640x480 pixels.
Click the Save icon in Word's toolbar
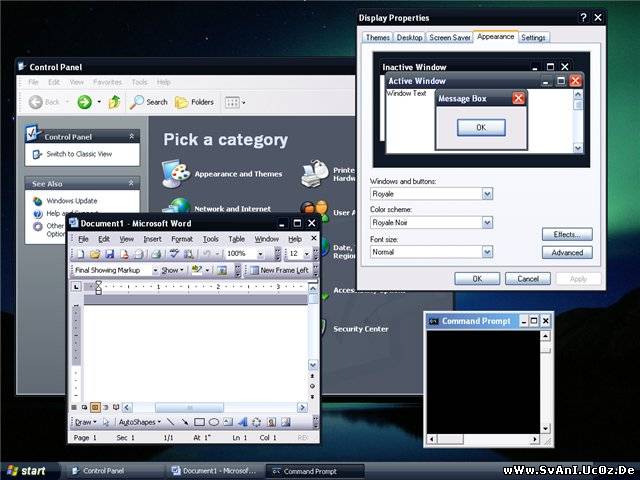[x=109, y=254]
